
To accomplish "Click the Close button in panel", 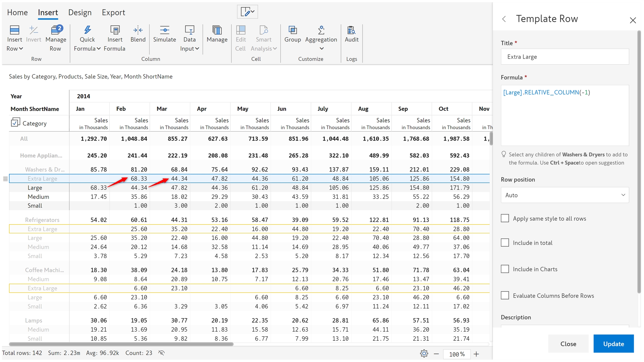I will coord(568,344).
